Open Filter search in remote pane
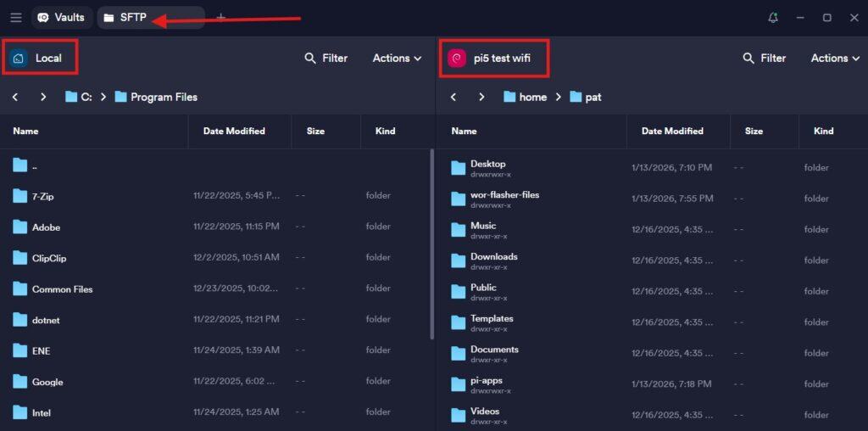Viewport: 868px width, 431px height. coord(764,58)
